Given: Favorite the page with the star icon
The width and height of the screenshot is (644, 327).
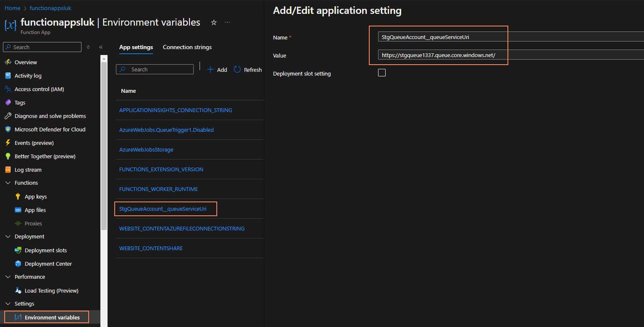Looking at the screenshot, I should [213, 22].
